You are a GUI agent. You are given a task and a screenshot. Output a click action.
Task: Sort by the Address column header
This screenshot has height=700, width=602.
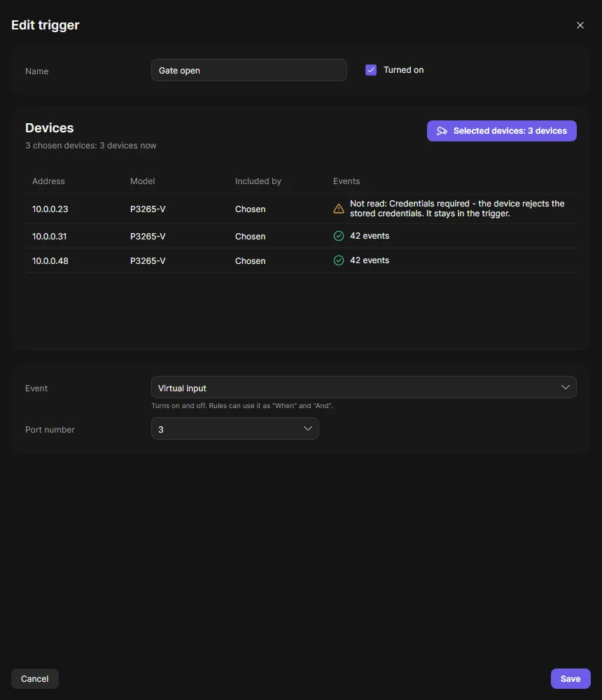pos(48,181)
